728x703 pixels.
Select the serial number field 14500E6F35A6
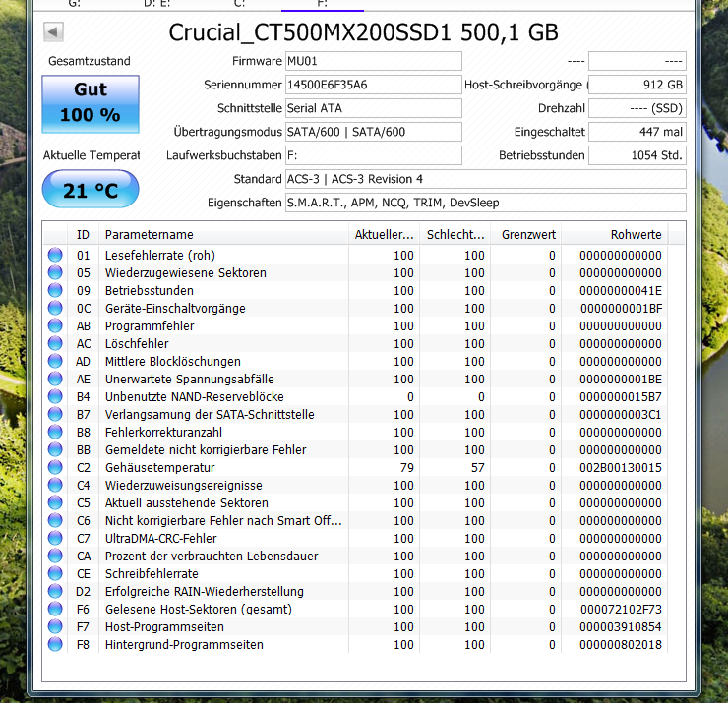374,85
